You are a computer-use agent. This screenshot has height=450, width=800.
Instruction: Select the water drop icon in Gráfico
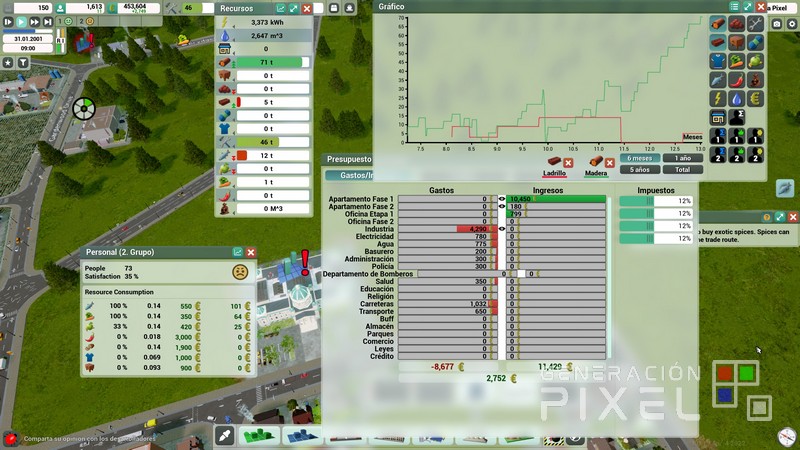point(737,98)
